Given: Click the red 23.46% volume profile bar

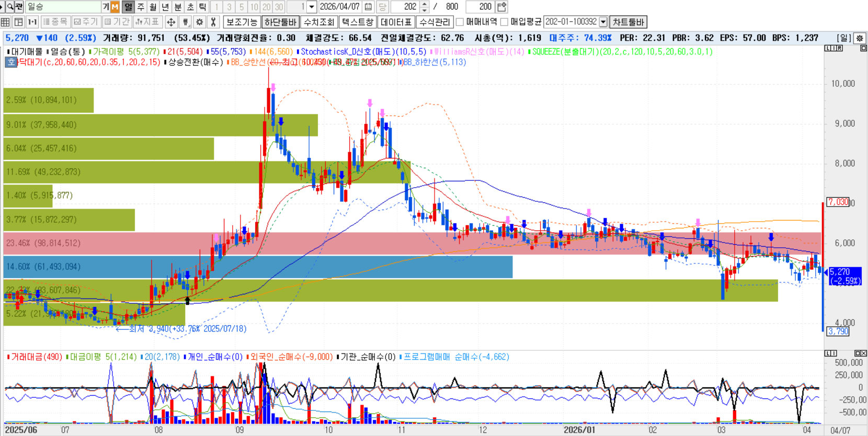Looking at the screenshot, I should 413,243.
